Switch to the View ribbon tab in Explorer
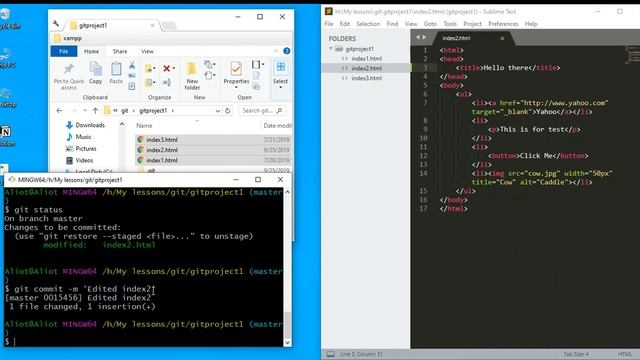 point(147,51)
